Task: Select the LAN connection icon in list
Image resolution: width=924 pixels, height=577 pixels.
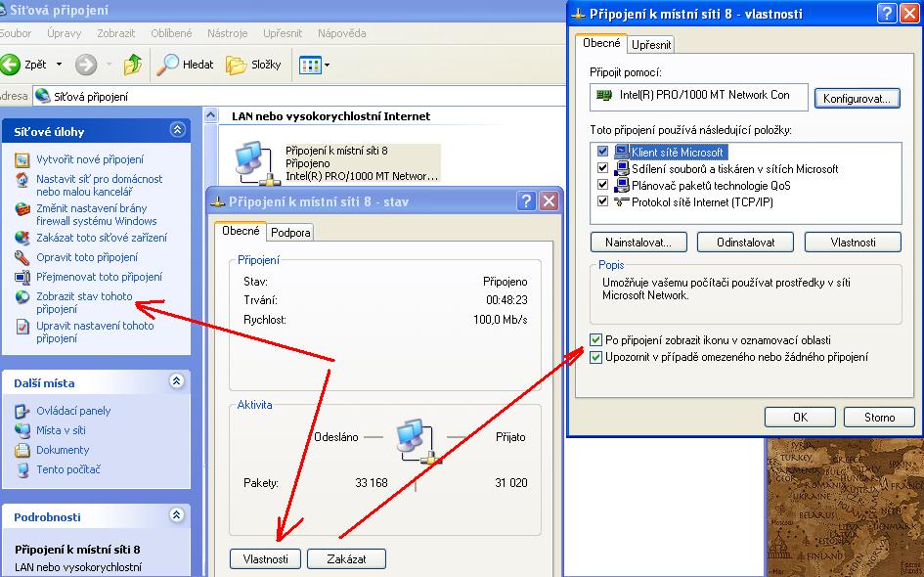Action: point(257,163)
